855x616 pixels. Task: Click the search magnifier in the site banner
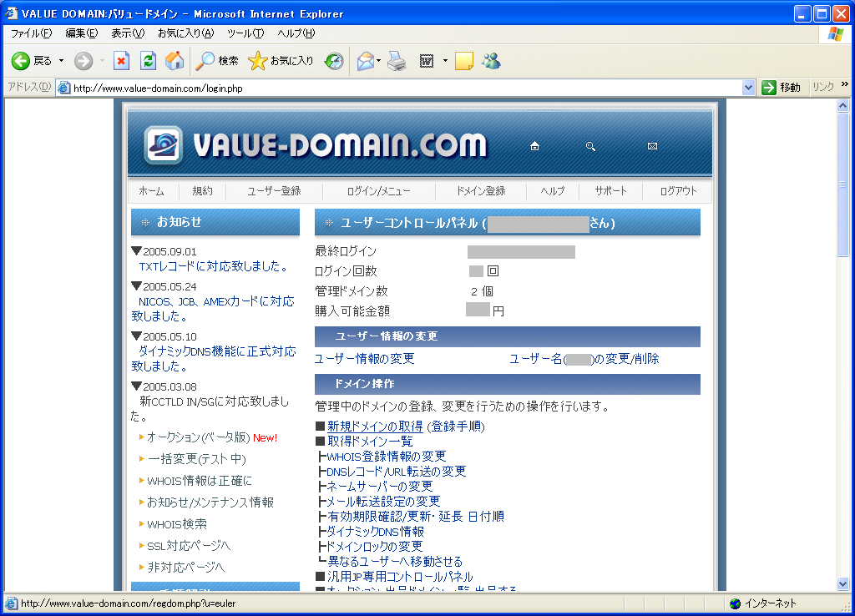[x=590, y=146]
